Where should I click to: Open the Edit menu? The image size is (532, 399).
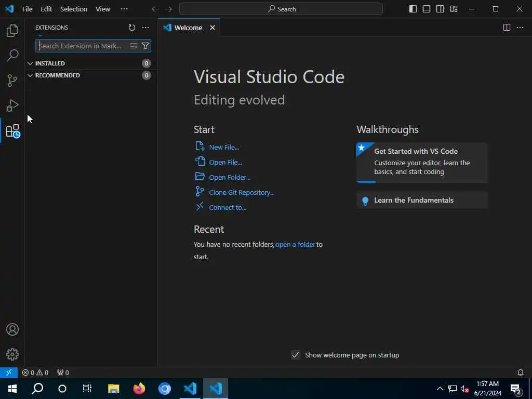click(x=46, y=9)
